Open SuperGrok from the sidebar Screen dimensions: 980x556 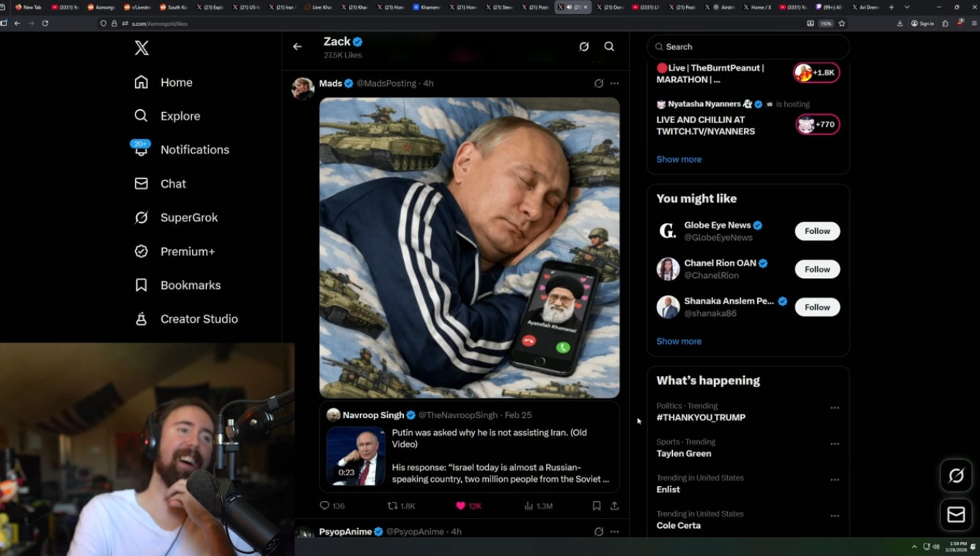click(x=176, y=217)
